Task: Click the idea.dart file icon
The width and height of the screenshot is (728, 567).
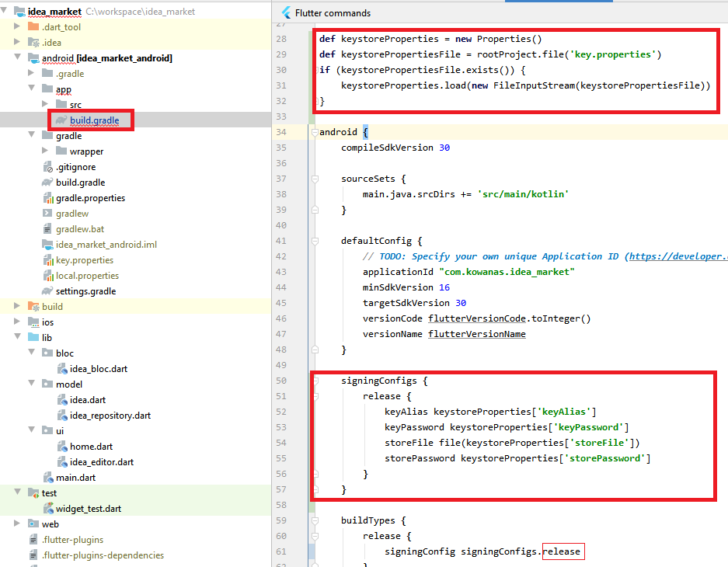Action: 62,400
